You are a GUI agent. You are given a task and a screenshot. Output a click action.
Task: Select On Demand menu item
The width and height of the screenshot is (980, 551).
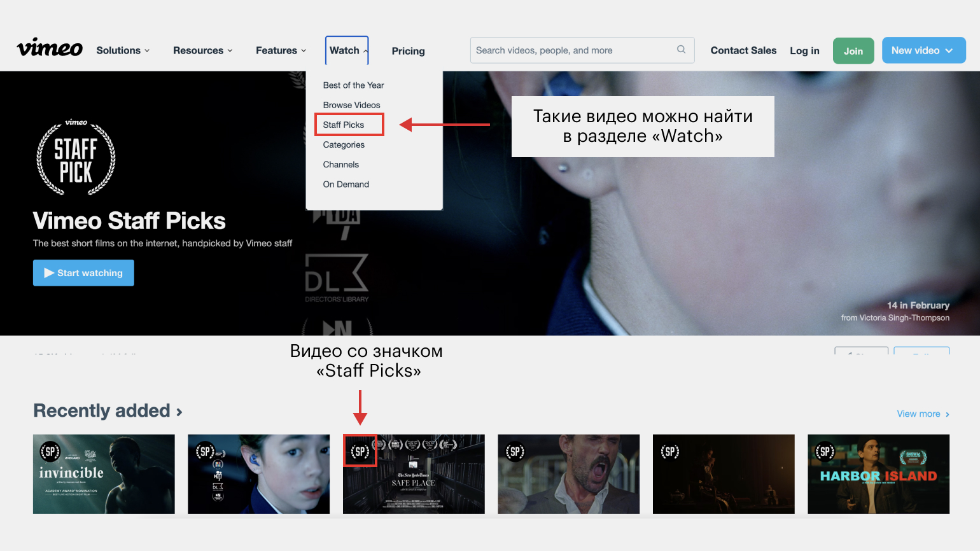[x=346, y=184]
